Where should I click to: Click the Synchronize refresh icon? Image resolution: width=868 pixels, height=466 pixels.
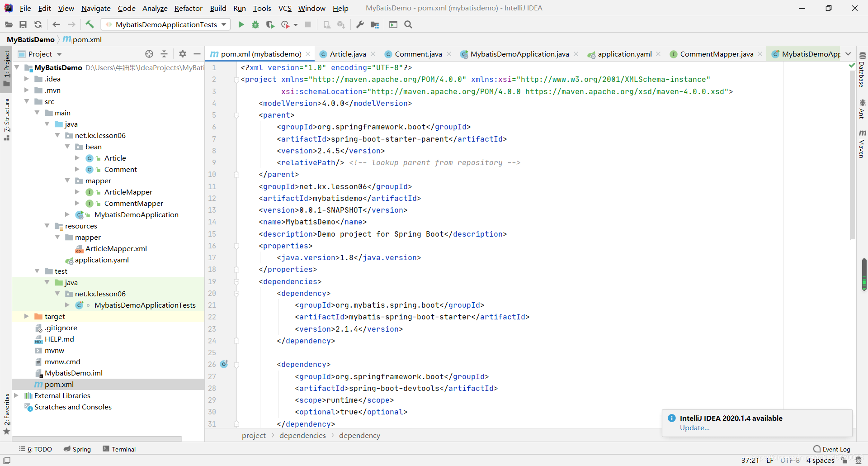(38, 24)
